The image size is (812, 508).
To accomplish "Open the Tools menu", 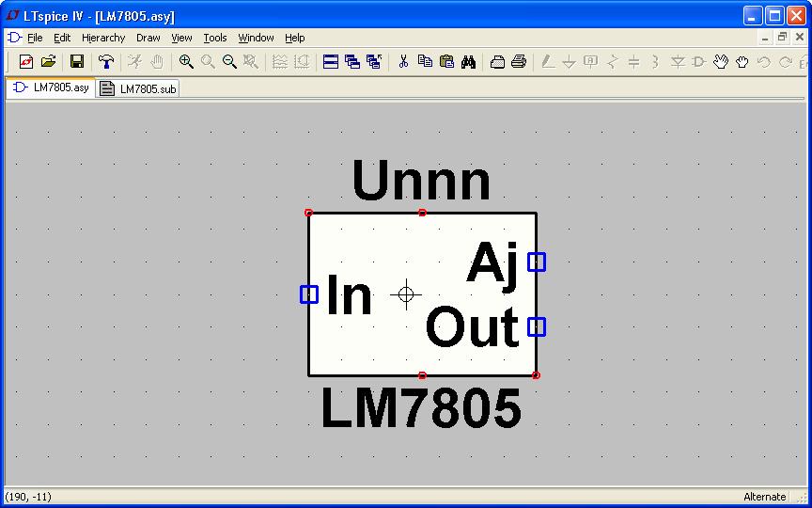I will pyautogui.click(x=215, y=38).
